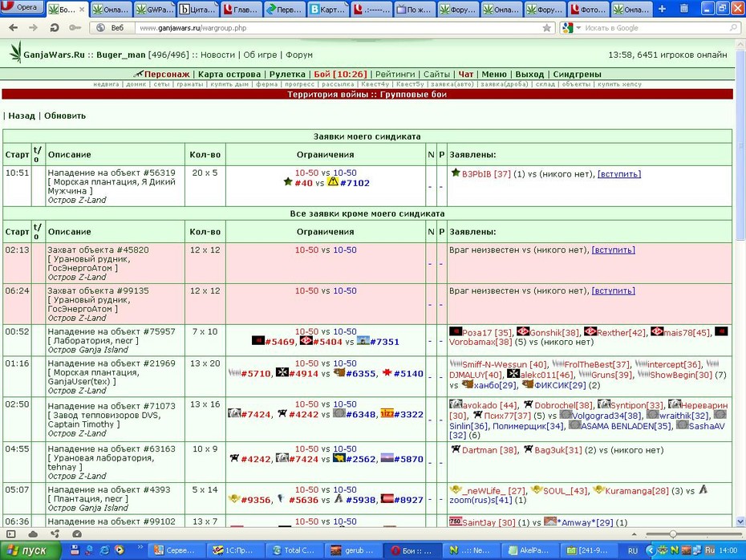This screenshot has width=746, height=560.
Task: Open the closed tabs trash icon
Action: [x=683, y=9]
